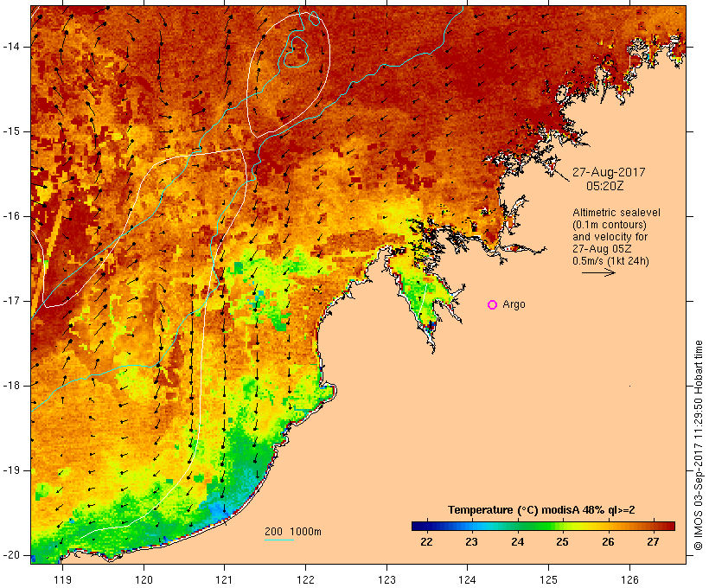The image size is (709, 588).
Task: Click latitude axis label -15
Action: click(11, 131)
